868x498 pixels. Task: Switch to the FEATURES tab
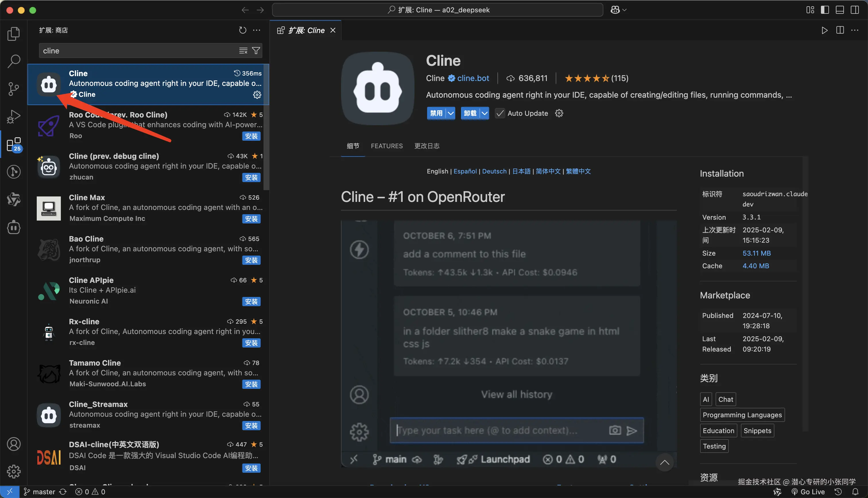[387, 146]
